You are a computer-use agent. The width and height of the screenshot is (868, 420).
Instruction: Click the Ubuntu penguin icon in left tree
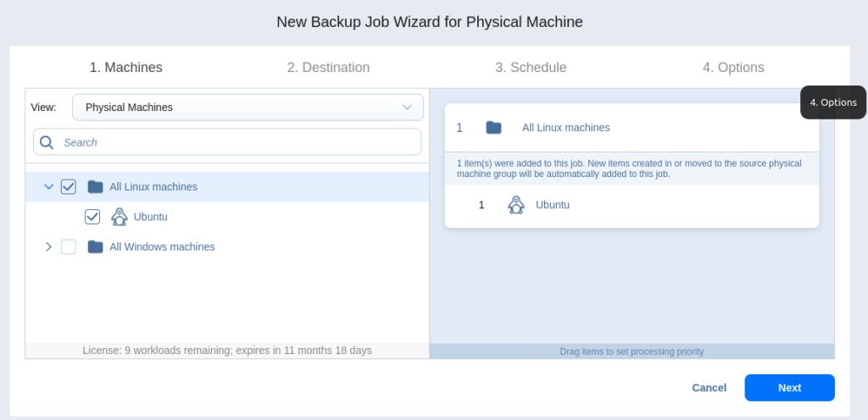click(x=119, y=217)
